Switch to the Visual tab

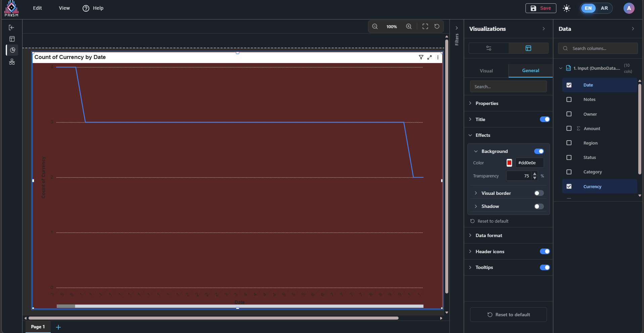coord(486,71)
